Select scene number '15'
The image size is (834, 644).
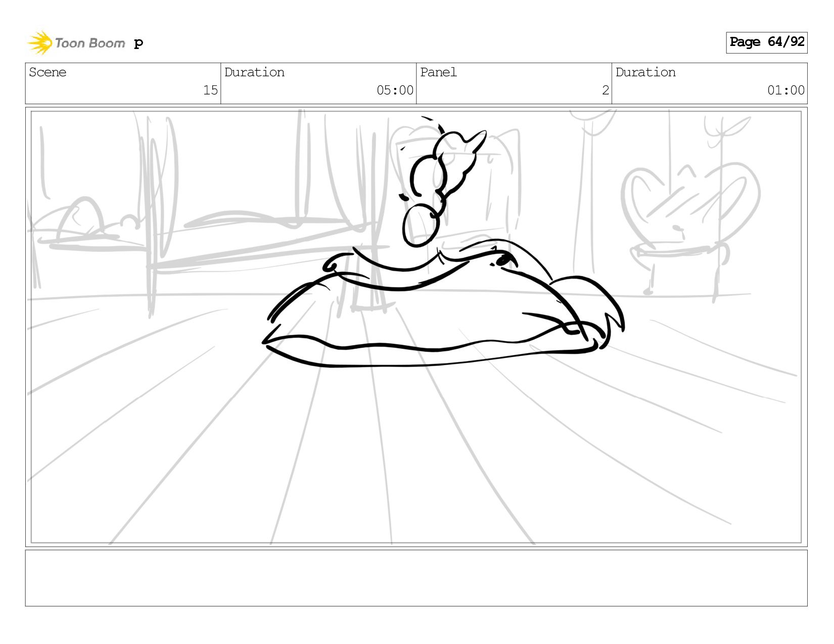pyautogui.click(x=210, y=90)
